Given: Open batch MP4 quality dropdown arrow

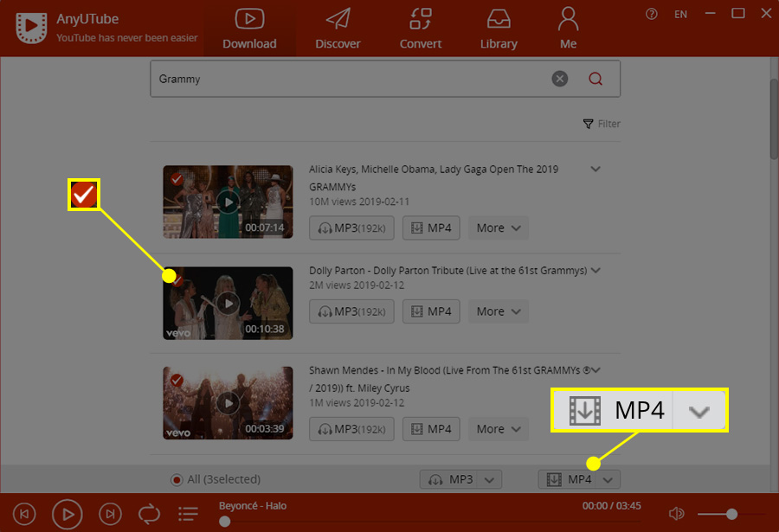Looking at the screenshot, I should (608, 480).
